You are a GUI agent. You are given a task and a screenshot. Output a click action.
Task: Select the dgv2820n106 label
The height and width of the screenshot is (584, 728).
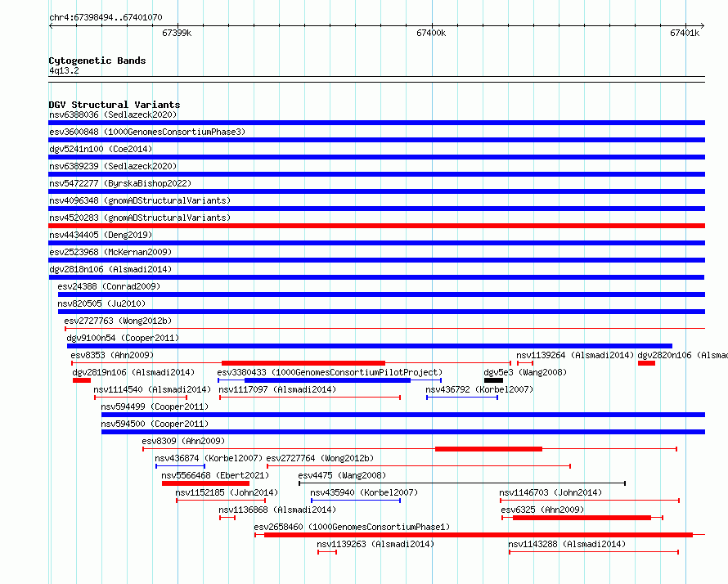(682, 355)
